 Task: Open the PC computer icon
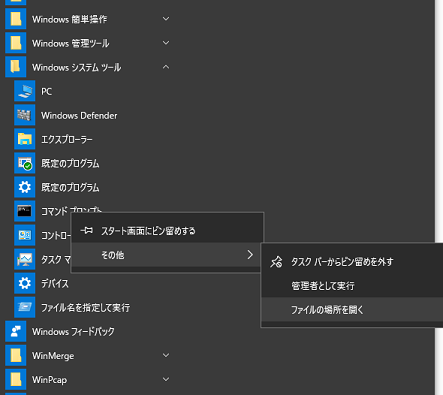(x=25, y=91)
